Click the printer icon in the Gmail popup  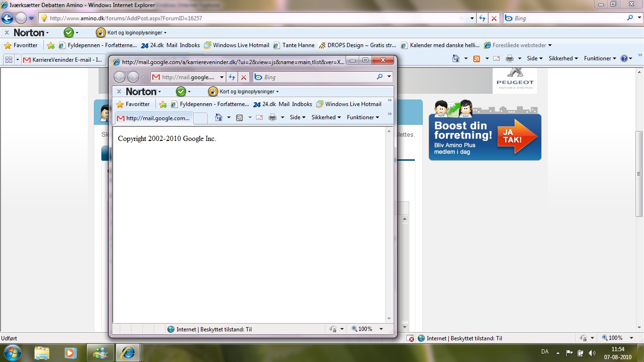point(272,117)
